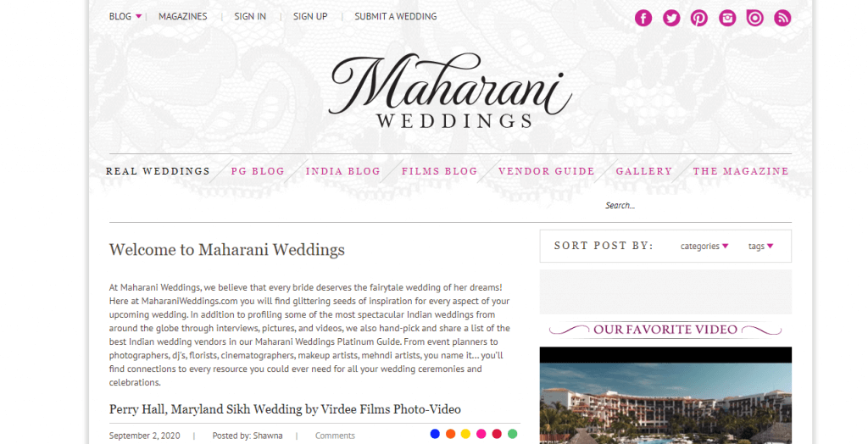Screen dimensions: 868x444
Task: Open the Instagram social icon
Action: point(726,19)
